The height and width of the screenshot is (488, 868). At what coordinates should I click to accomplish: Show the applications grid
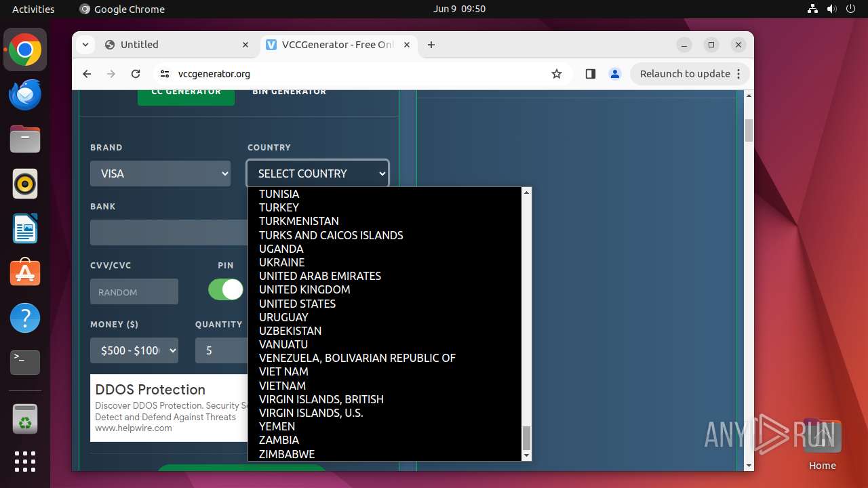pos(25,462)
